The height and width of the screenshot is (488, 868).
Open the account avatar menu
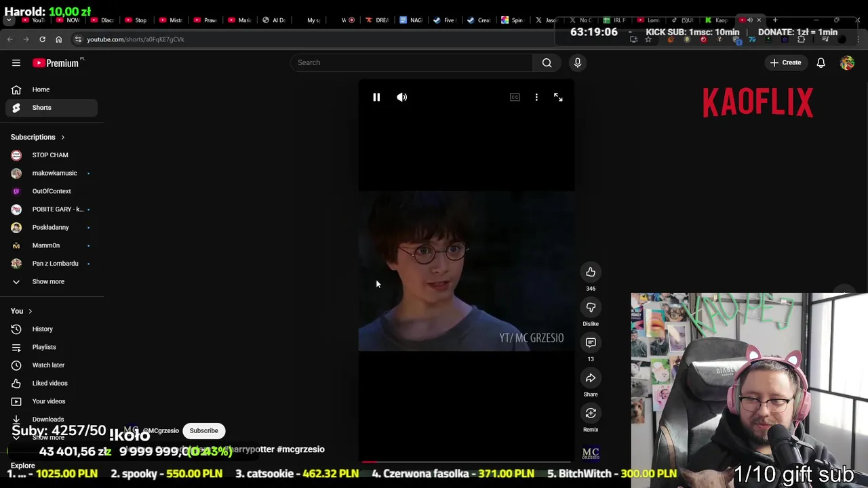(x=847, y=62)
